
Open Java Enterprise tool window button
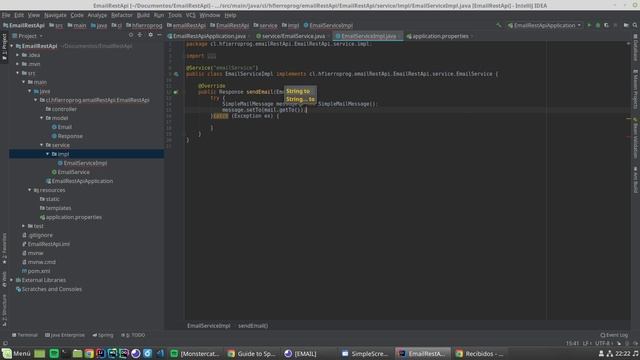(x=65, y=335)
